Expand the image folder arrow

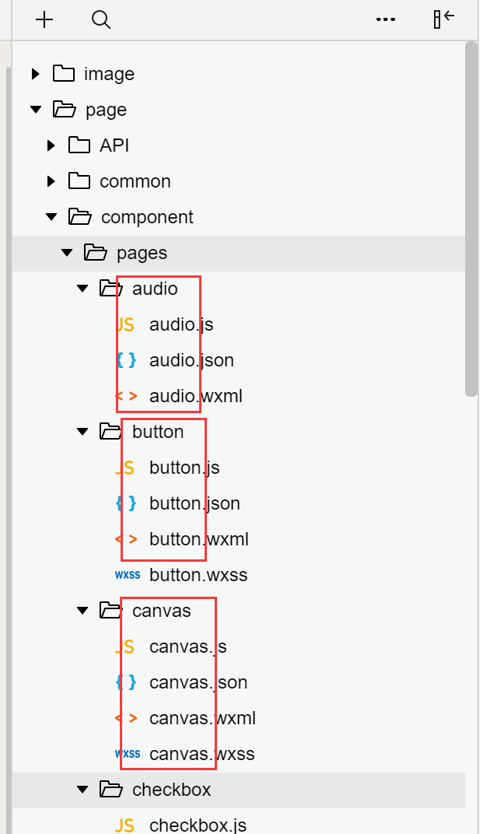click(35, 74)
